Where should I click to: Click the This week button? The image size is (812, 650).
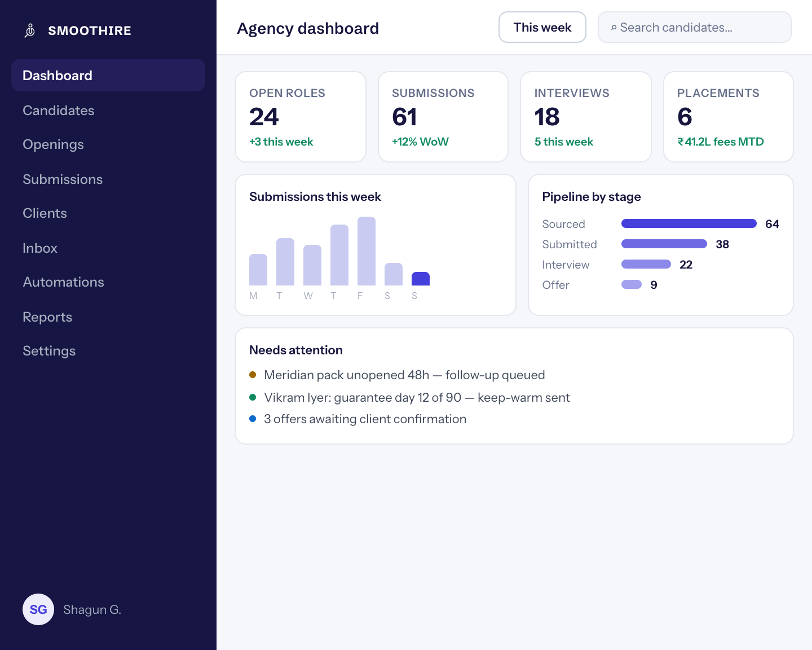coord(542,27)
